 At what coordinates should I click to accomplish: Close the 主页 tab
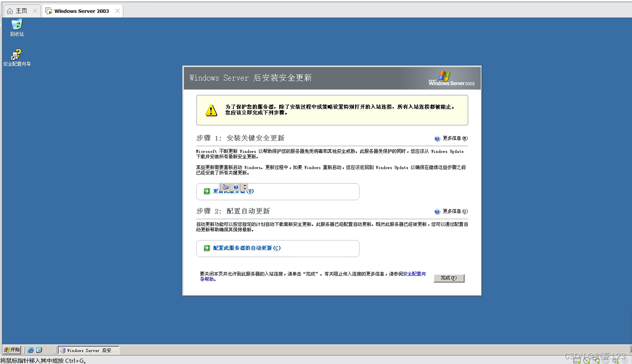(35, 11)
